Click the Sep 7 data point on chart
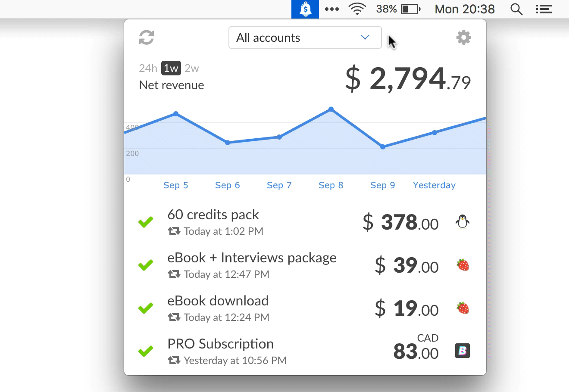The height and width of the screenshot is (392, 569). tap(279, 137)
